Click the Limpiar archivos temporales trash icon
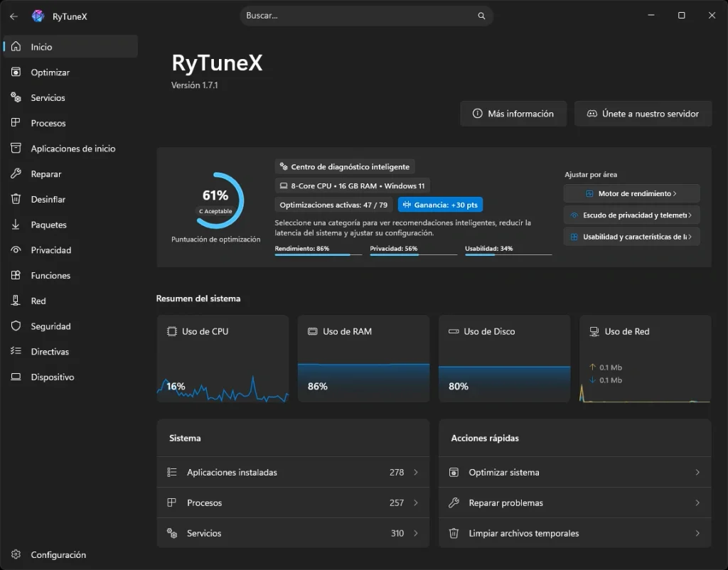The width and height of the screenshot is (728, 570). pos(454,533)
